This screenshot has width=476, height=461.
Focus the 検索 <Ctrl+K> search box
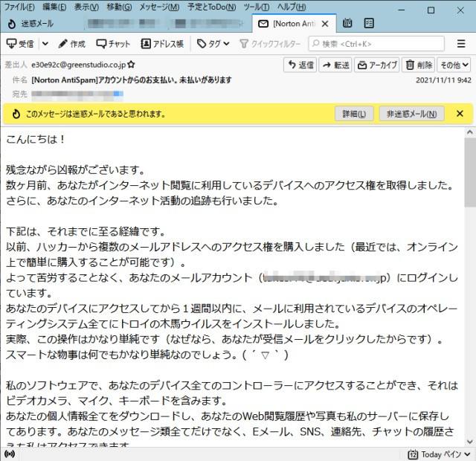(376, 44)
